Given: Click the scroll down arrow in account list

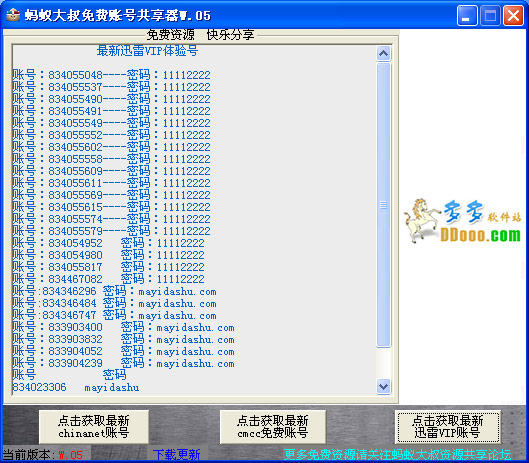Looking at the screenshot, I should tap(383, 386).
